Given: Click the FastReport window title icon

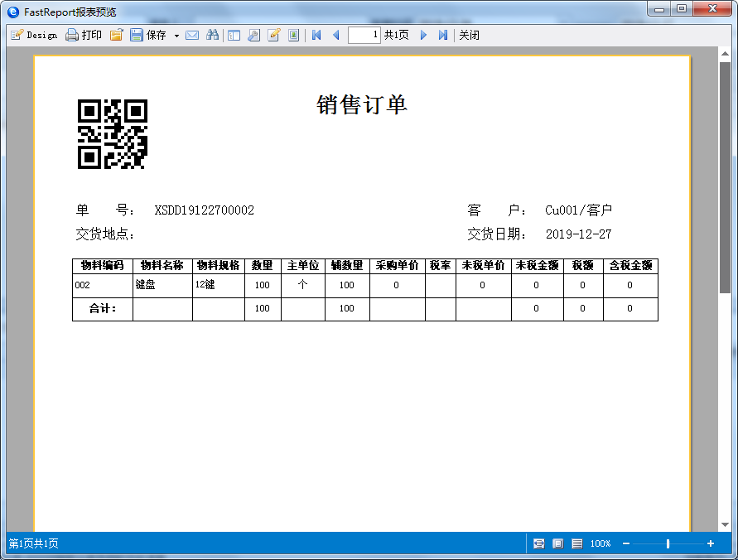Looking at the screenshot, I should coord(13,12).
